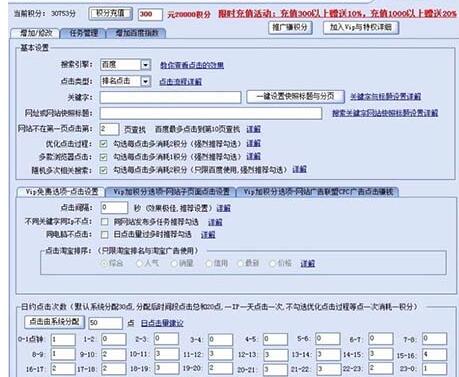Open 详解 link after 百度最多点击到第10页
The image size is (459, 377).
click(x=253, y=129)
